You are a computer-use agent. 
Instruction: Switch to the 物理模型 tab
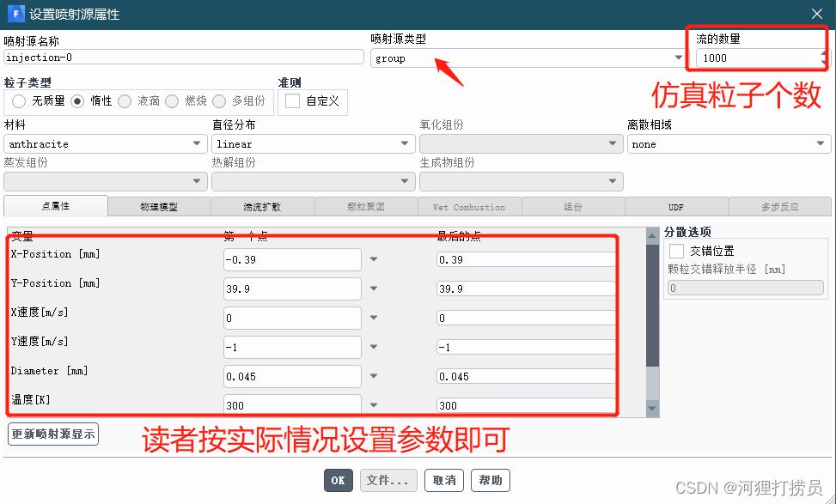(159, 207)
